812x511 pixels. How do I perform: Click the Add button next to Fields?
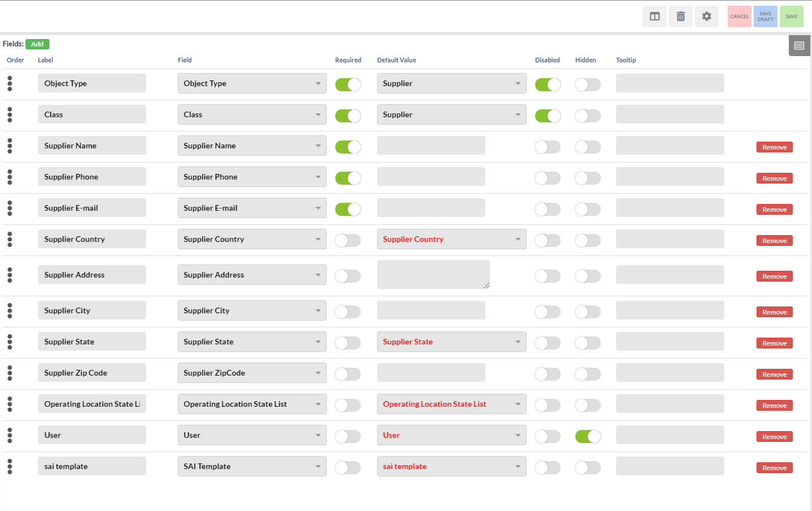pyautogui.click(x=37, y=44)
